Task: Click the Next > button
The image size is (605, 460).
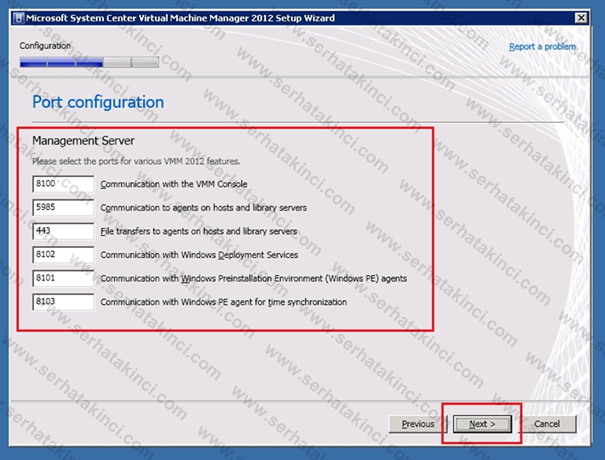Action: click(482, 424)
